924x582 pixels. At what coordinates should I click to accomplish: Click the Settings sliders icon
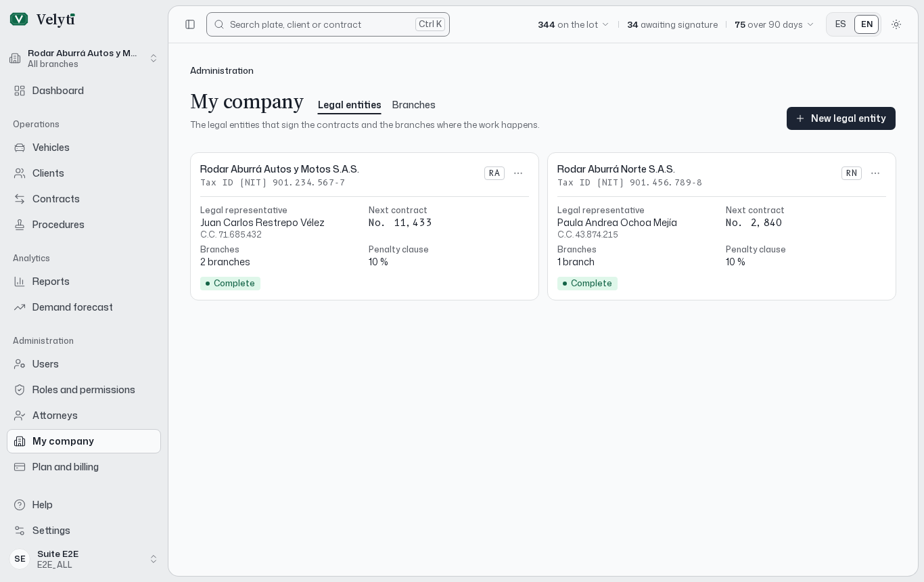click(x=20, y=531)
